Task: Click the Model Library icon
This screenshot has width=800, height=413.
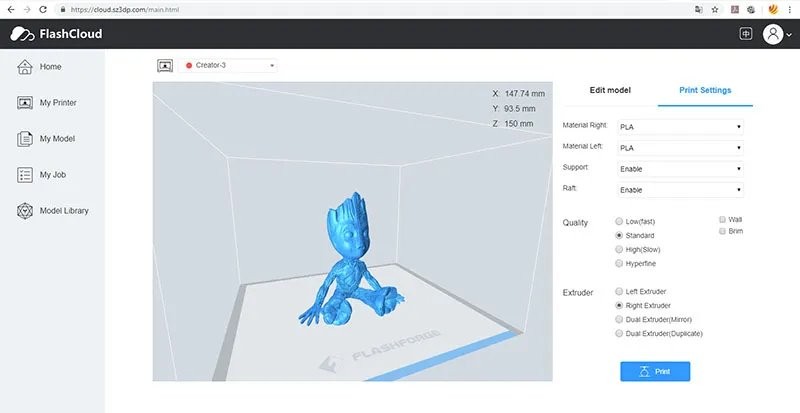Action: tap(24, 211)
